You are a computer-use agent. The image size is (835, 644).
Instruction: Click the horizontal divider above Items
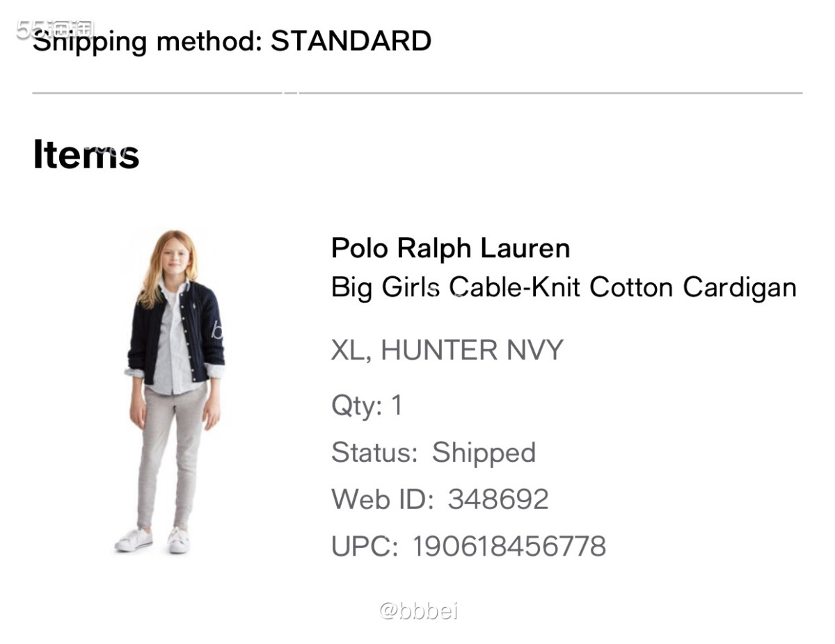(417, 92)
